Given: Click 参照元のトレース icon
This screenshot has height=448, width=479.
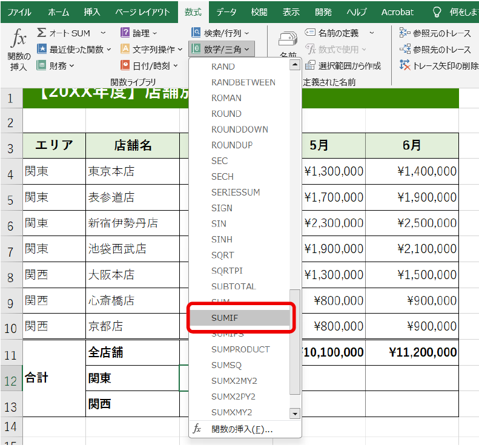Looking at the screenshot, I should (x=405, y=33).
